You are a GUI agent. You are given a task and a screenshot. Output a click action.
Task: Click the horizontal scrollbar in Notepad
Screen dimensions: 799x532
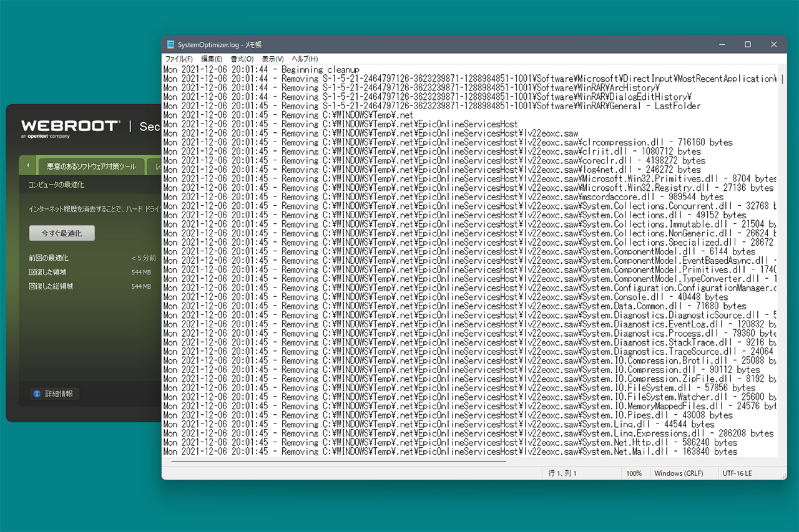coord(338,462)
